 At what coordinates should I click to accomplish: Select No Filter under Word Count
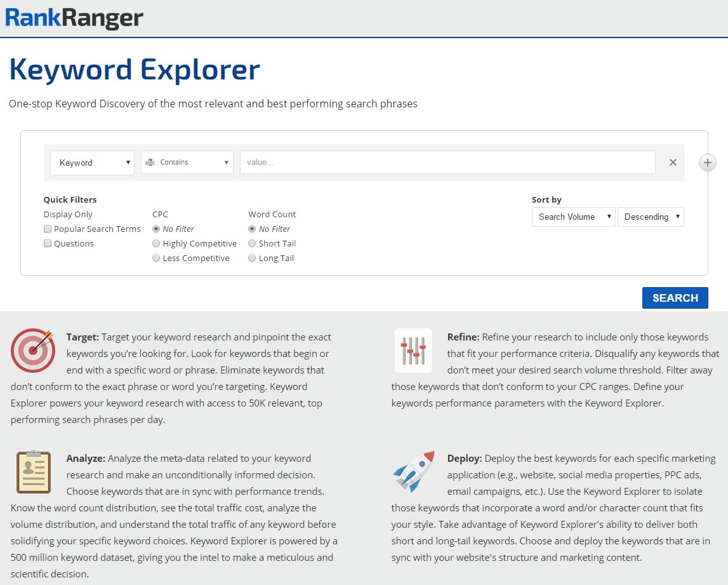point(252,229)
